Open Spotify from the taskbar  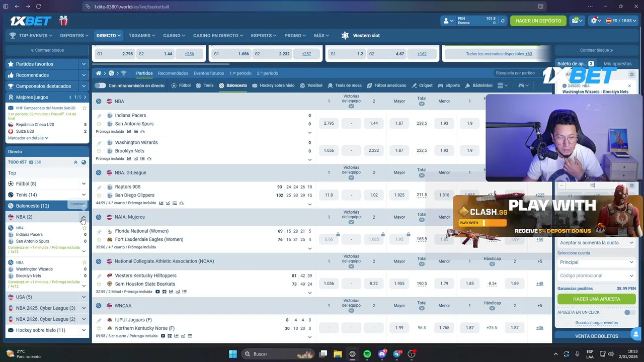367,354
